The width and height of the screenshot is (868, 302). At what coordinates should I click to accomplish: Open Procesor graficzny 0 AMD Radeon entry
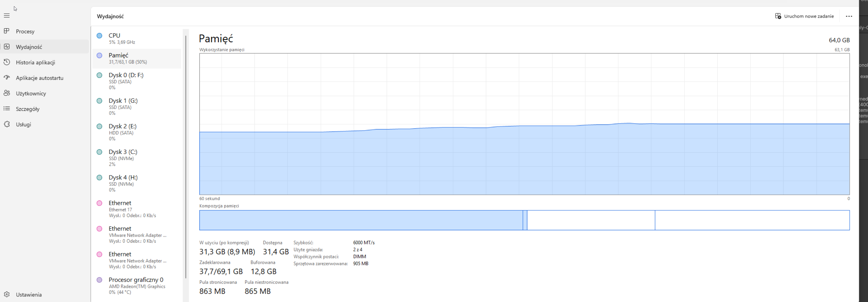[x=136, y=285]
